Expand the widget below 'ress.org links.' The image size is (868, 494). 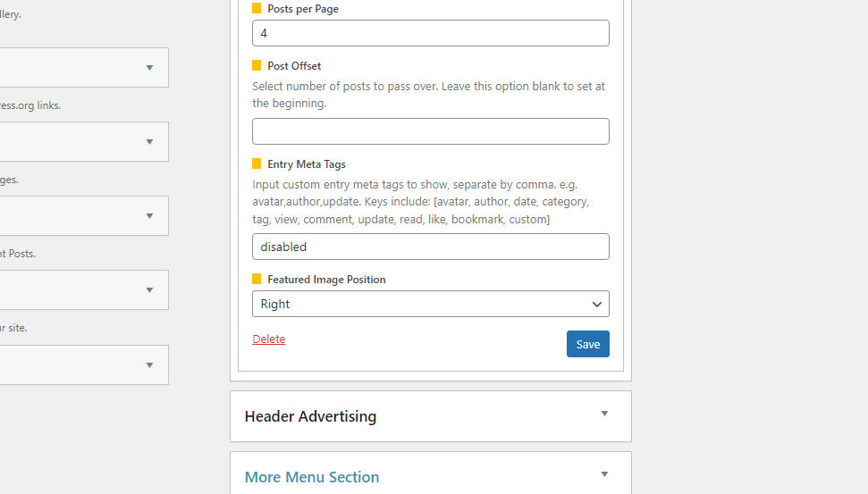(x=149, y=142)
